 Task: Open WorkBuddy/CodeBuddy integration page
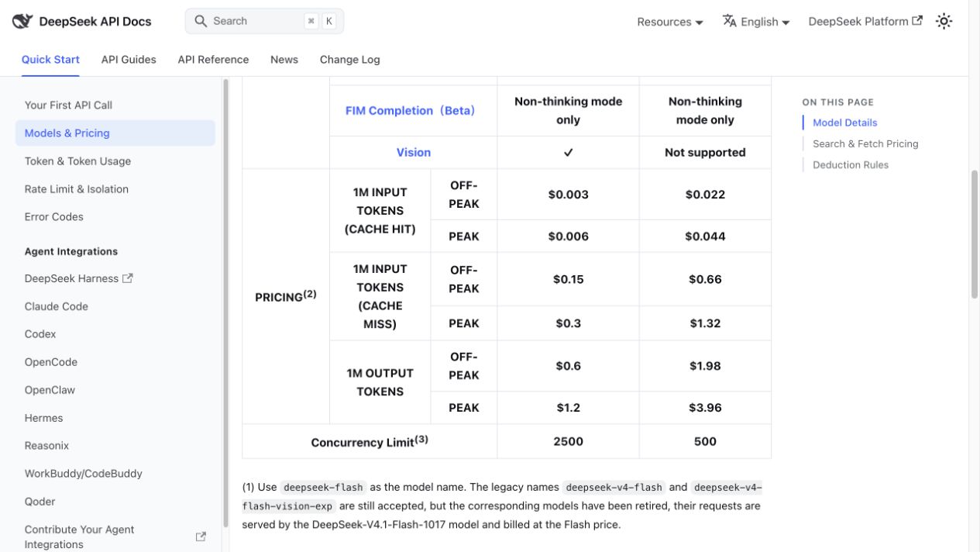[115, 474]
